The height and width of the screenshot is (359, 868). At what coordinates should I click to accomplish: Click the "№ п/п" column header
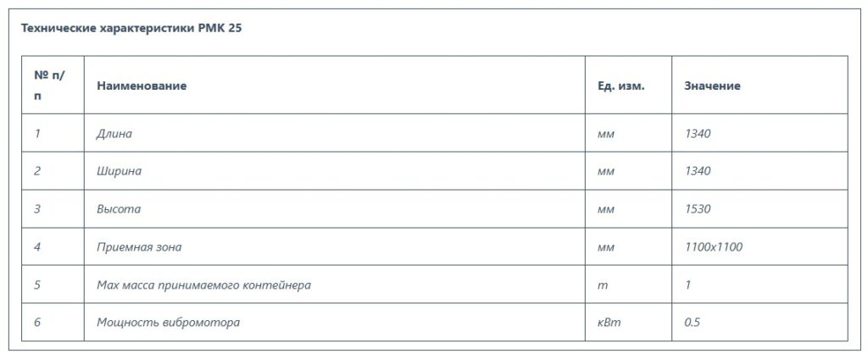click(49, 86)
